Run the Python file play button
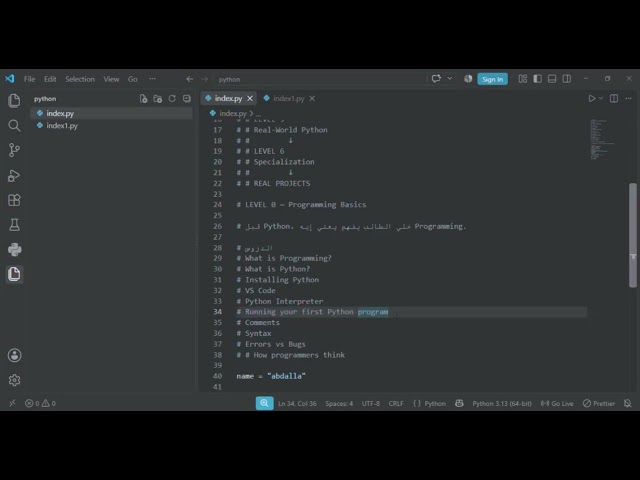This screenshot has height=480, width=640. click(x=591, y=98)
